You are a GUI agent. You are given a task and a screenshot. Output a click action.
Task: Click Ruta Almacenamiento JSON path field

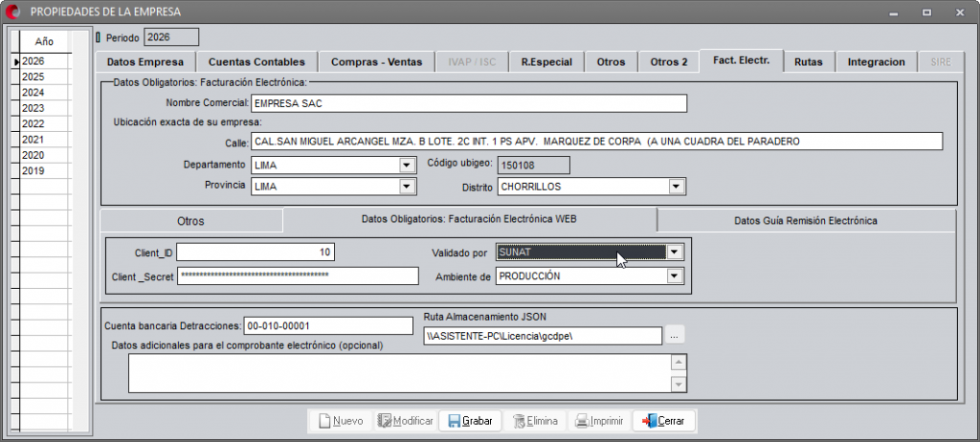tap(542, 336)
